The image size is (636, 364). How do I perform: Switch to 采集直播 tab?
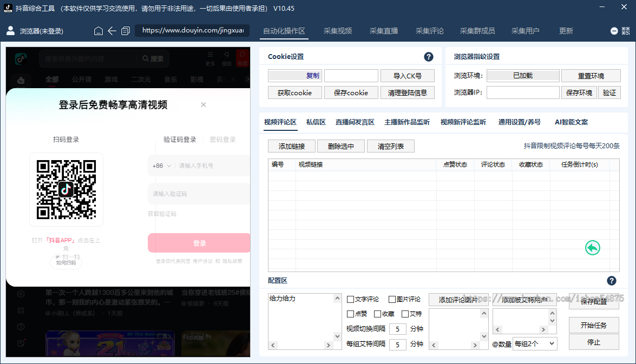(384, 31)
